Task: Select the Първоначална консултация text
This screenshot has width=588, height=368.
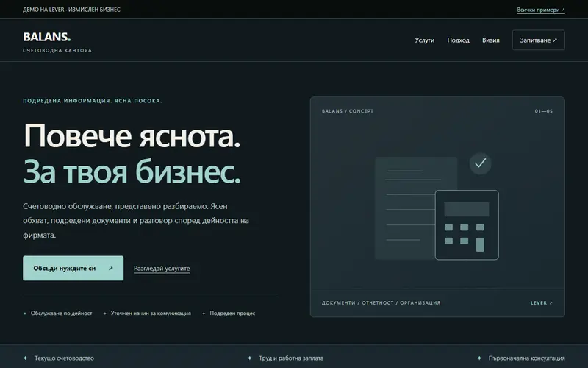Action: pos(526,358)
